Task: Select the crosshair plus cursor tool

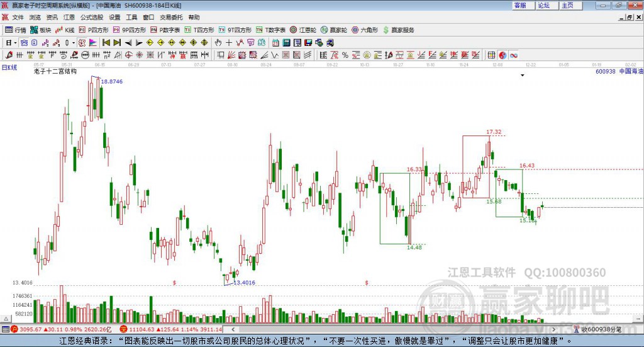Action: coord(229,43)
